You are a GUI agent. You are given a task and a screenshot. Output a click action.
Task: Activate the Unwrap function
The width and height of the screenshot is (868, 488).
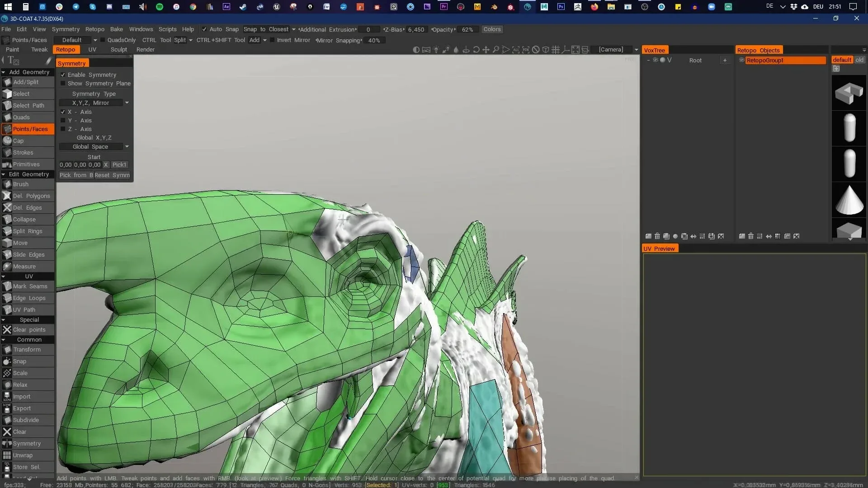[x=24, y=455]
